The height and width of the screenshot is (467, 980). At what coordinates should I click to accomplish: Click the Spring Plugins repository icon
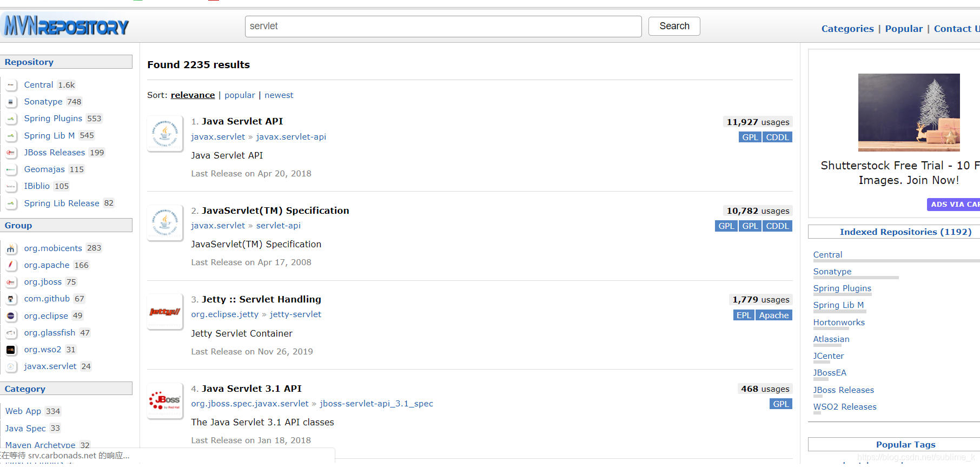pos(11,119)
